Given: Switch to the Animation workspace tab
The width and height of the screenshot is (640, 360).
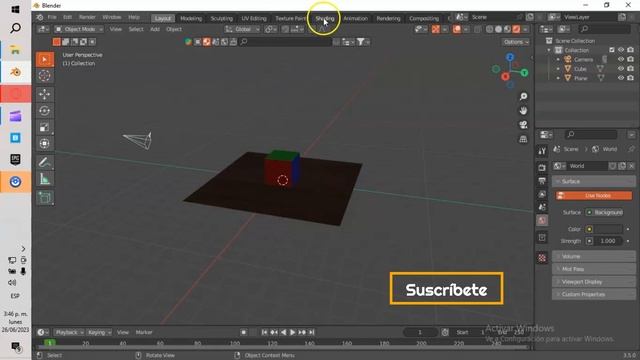Looking at the screenshot, I should click(x=356, y=18).
